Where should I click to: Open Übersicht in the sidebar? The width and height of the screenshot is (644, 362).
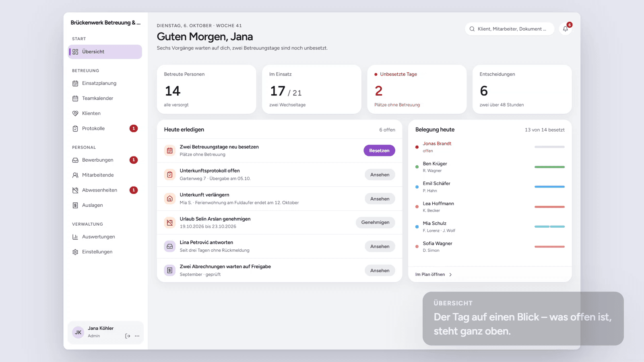(105, 52)
